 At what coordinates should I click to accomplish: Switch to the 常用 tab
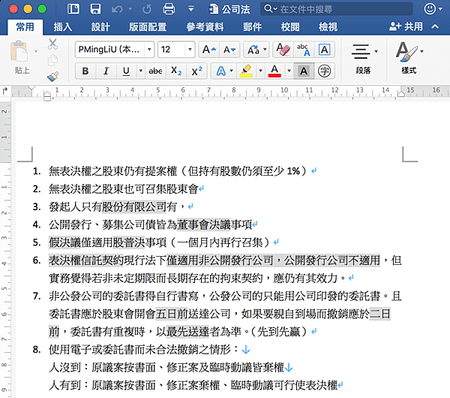(25, 27)
